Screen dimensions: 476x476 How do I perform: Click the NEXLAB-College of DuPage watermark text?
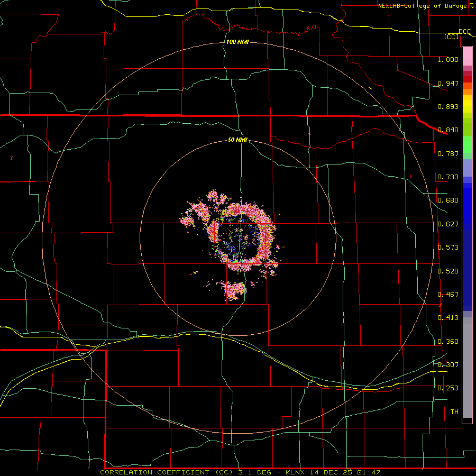pyautogui.click(x=426, y=6)
